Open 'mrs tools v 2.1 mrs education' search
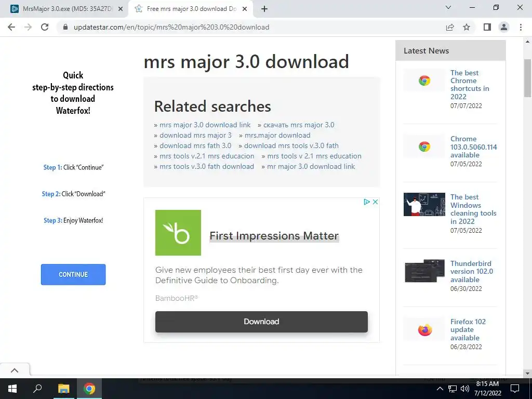This screenshot has height=399, width=532. point(314,156)
